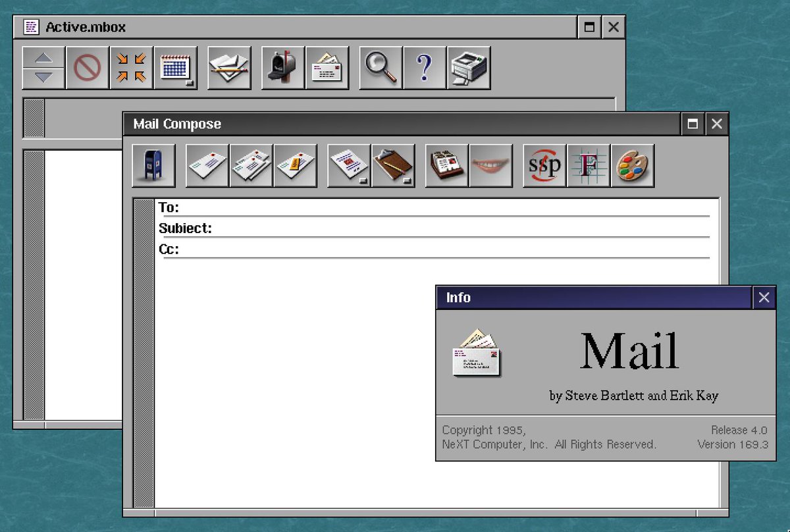
Task: Maximize the Mail Compose window
Action: (693, 124)
